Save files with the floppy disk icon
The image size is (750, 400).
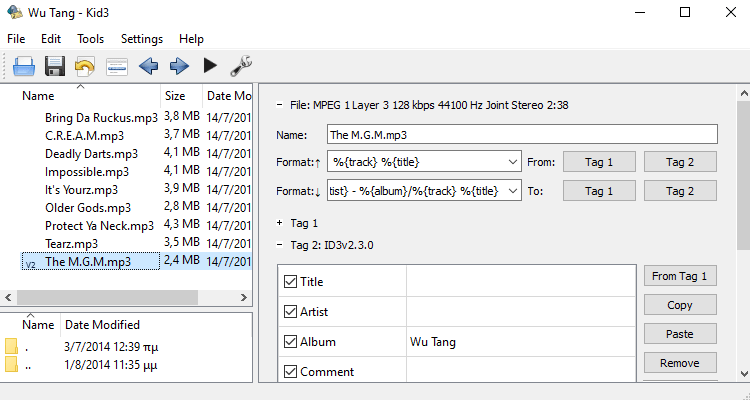point(55,66)
